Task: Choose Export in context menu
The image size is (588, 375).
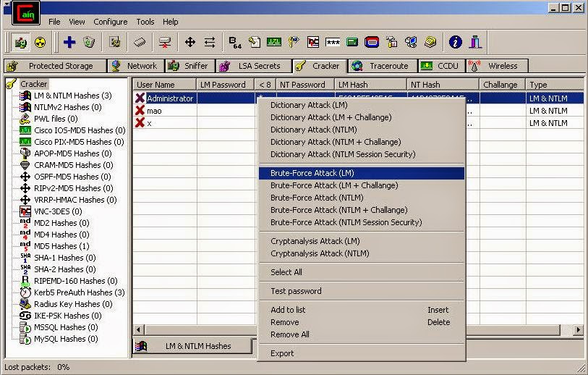Action: pyautogui.click(x=282, y=353)
